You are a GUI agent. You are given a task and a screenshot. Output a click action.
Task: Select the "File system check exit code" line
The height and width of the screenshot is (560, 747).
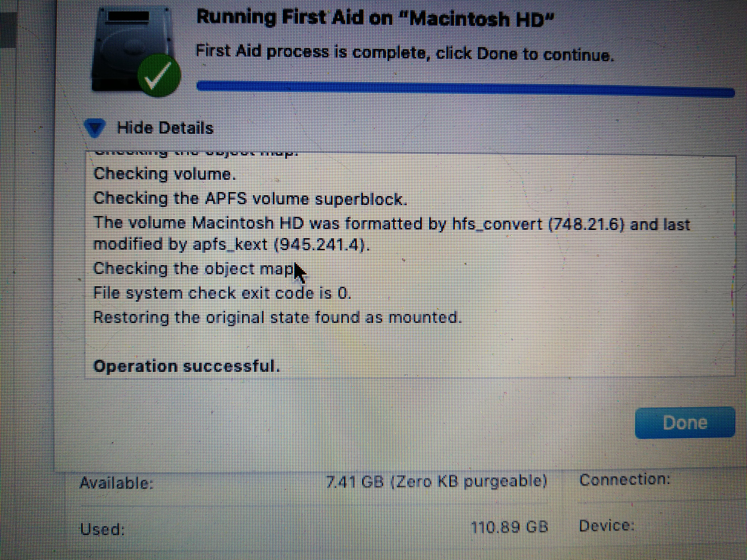[x=222, y=293]
